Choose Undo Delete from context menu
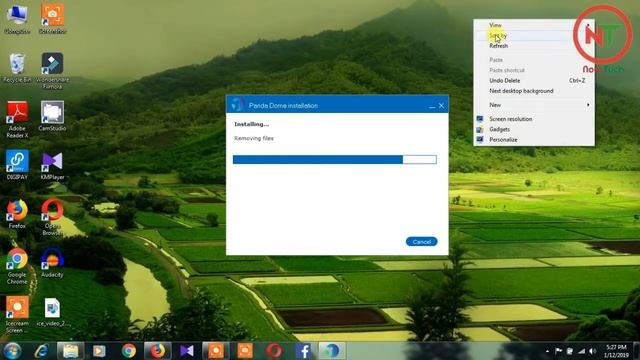Image resolution: width=640 pixels, height=360 pixels. coord(534,80)
